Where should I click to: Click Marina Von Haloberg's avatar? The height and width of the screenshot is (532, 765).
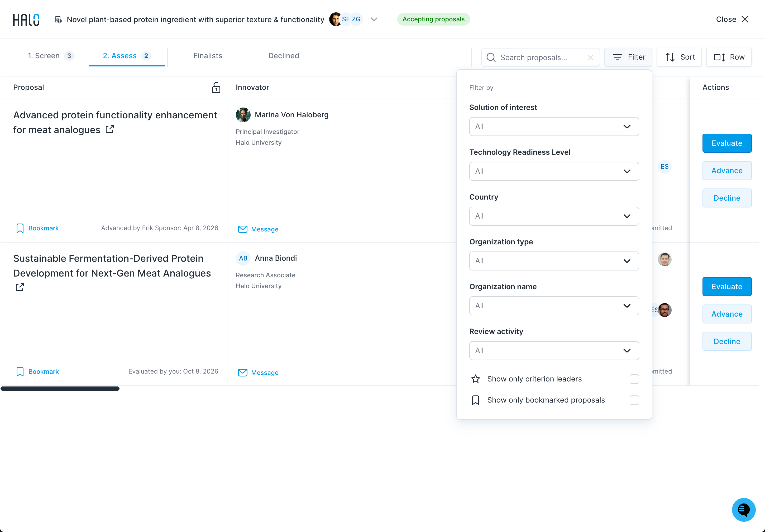click(x=243, y=115)
